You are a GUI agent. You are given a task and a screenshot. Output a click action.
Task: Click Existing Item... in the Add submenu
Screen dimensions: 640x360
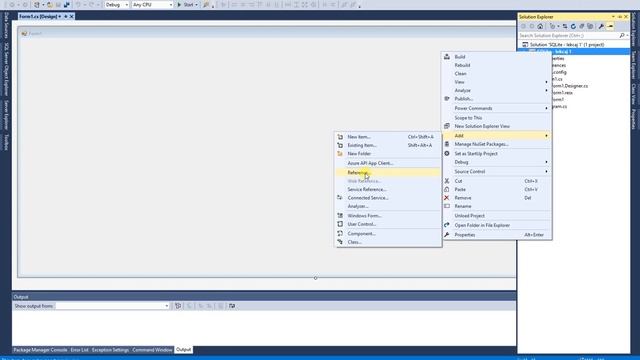[388, 145]
